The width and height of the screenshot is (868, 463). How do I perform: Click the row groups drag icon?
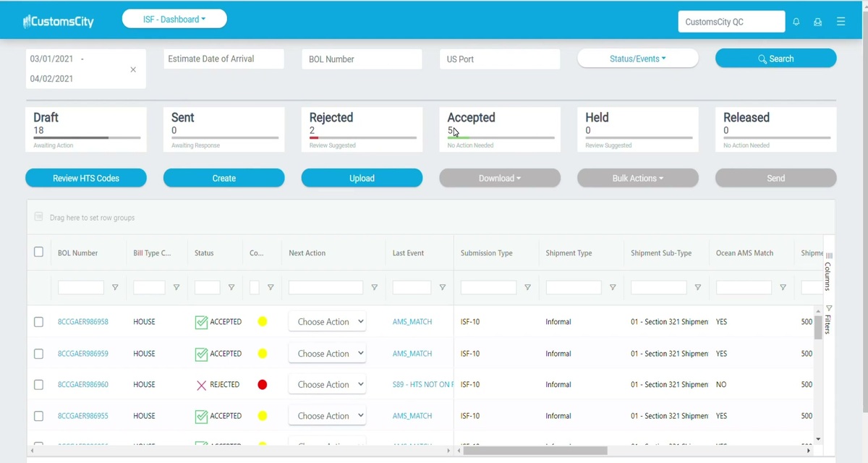[39, 217]
